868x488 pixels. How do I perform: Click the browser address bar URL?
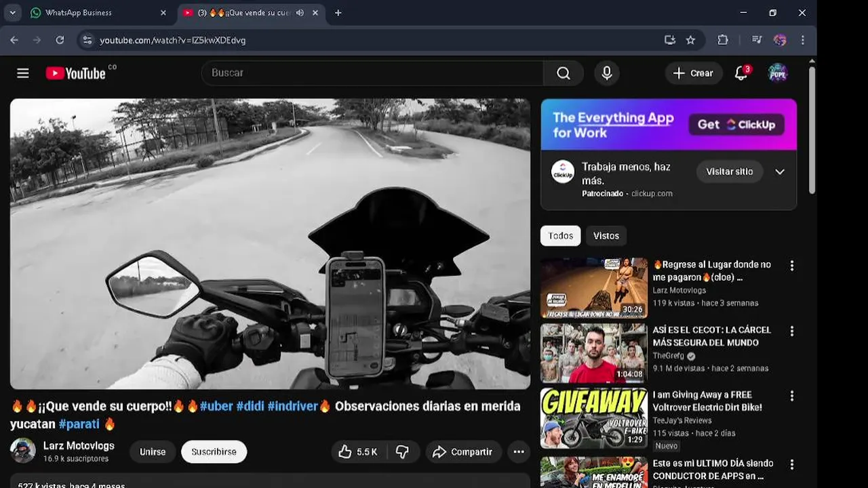173,41
